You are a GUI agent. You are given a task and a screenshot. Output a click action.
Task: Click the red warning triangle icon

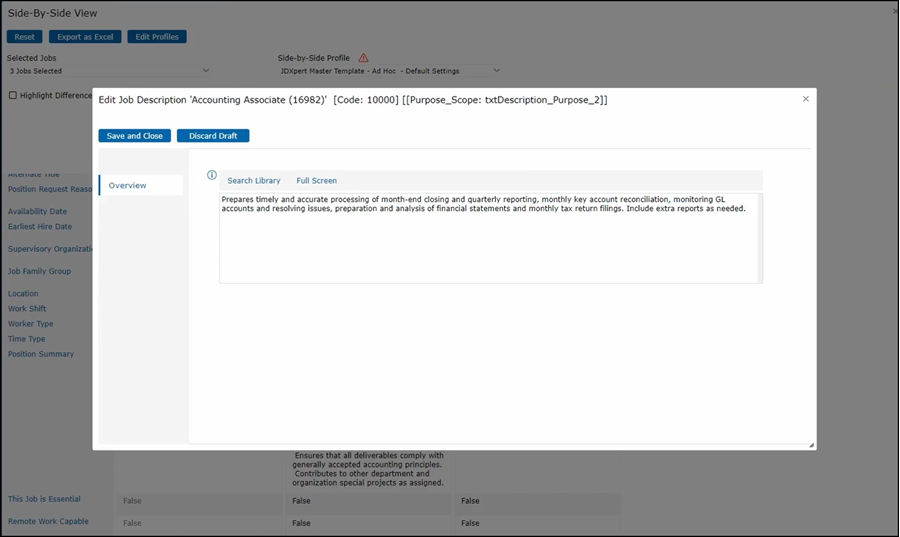[x=363, y=58]
